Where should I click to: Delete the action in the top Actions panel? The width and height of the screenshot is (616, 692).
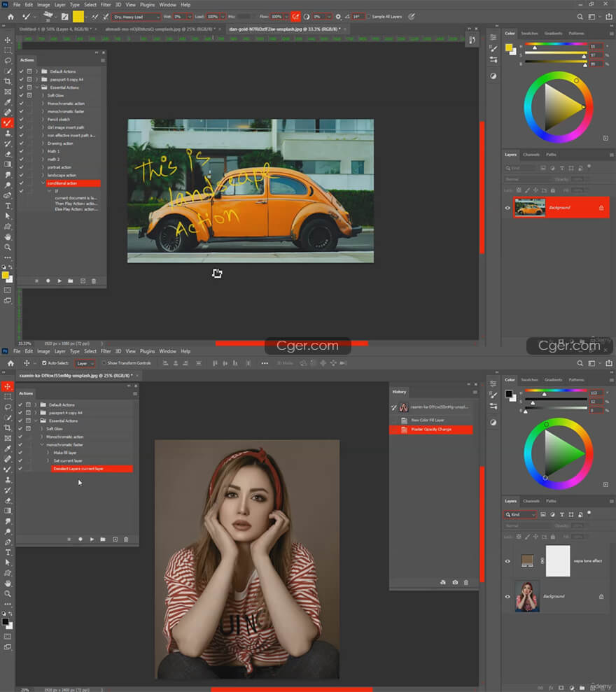point(94,281)
